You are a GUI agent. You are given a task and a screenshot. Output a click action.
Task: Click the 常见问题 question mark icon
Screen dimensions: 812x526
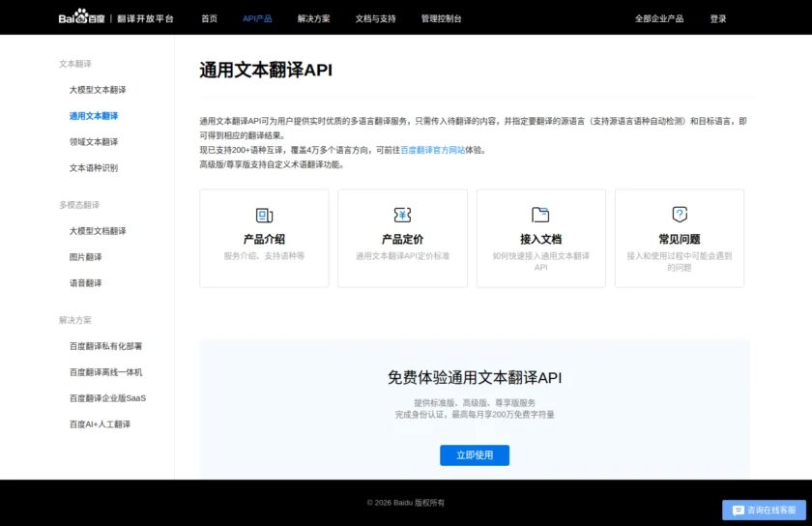click(680, 214)
